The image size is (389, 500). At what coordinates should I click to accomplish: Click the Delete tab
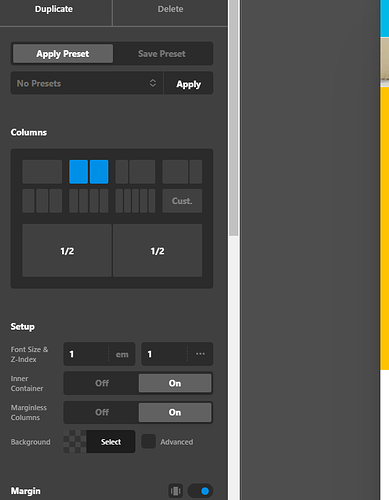click(x=170, y=9)
